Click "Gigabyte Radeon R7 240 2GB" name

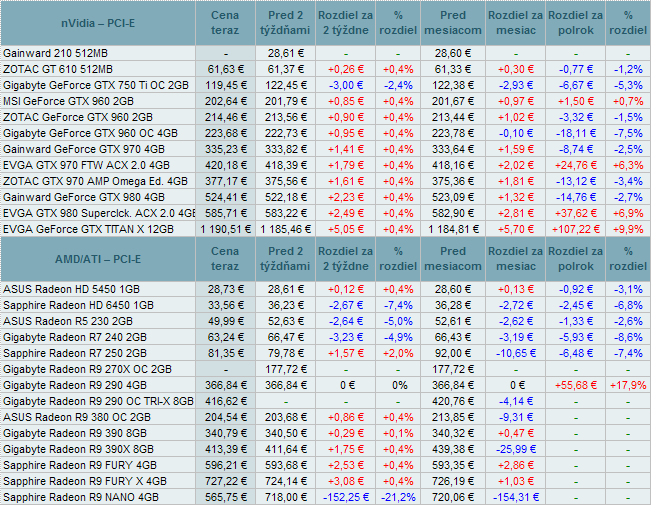[x=75, y=337]
